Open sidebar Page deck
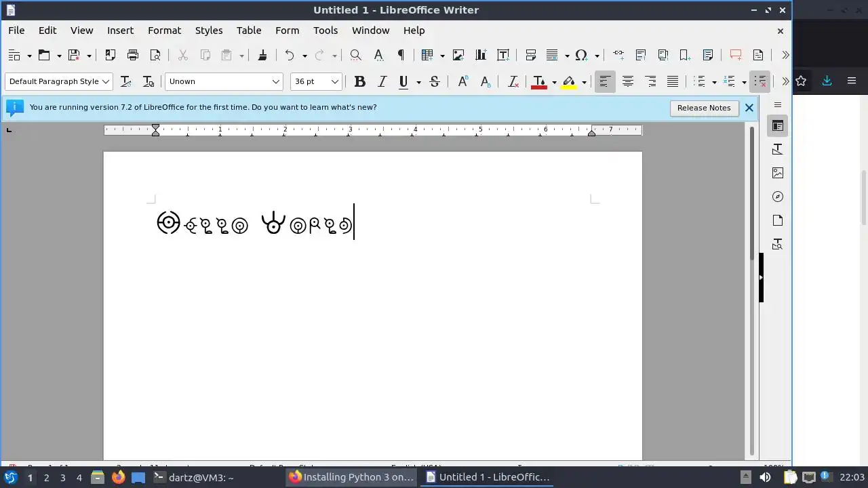The width and height of the screenshot is (868, 488). pos(778,220)
